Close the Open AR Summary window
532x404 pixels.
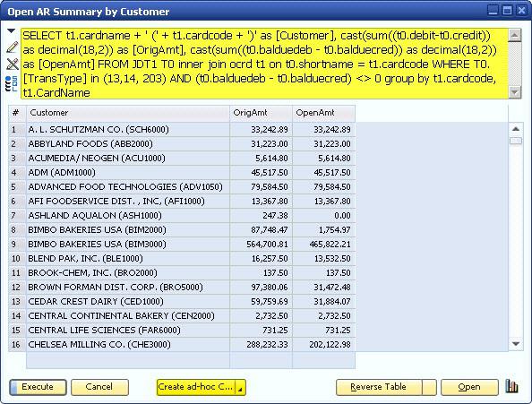click(x=521, y=11)
